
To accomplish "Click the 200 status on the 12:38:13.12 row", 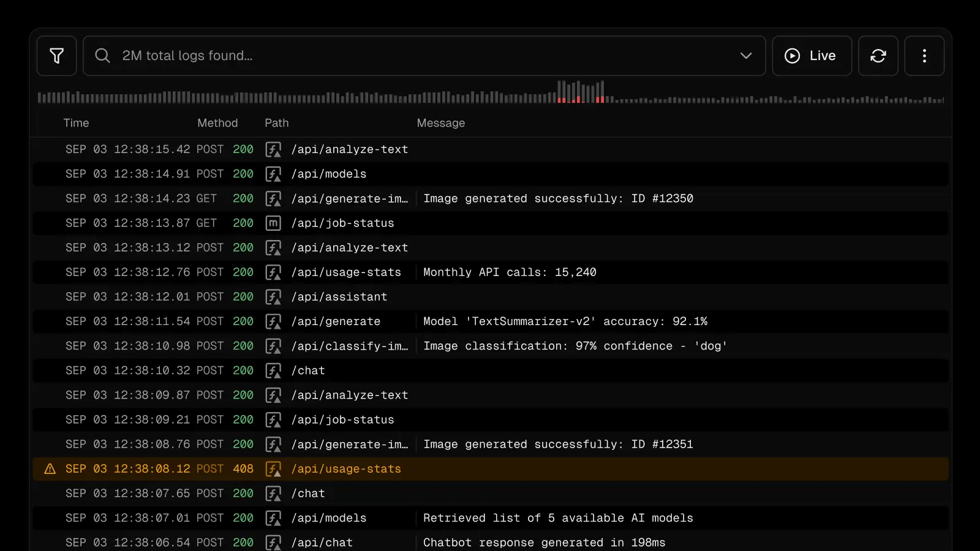I will (x=243, y=248).
